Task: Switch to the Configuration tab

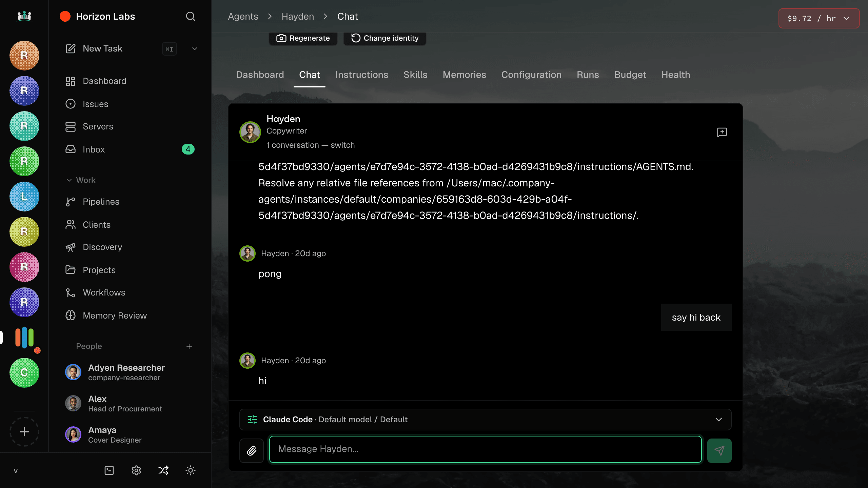Action: click(531, 75)
